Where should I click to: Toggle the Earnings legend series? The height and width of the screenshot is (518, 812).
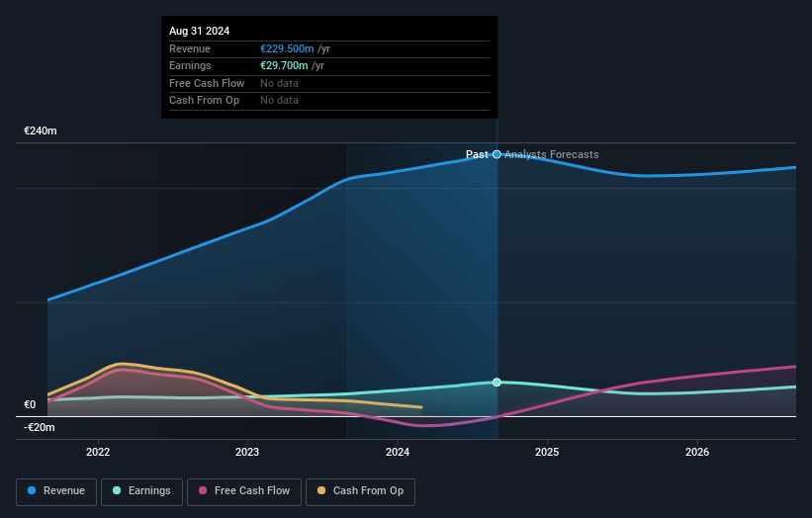tap(141, 491)
